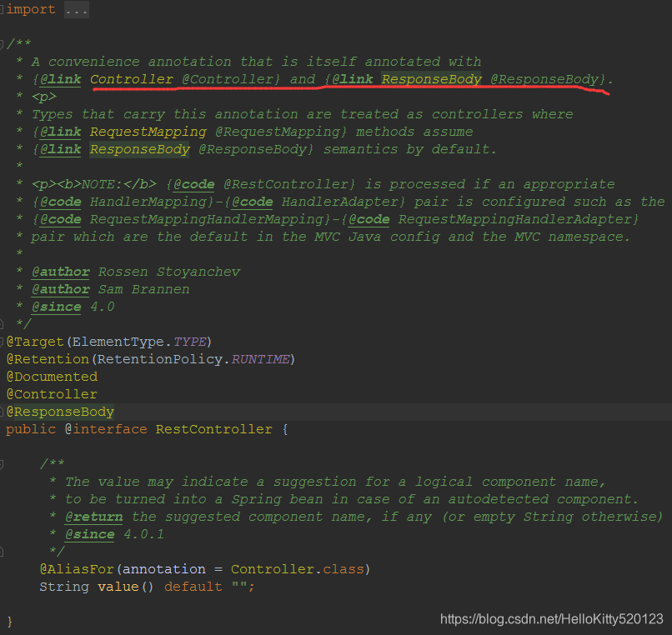Viewport: 672px width, 635px height.
Task: Click the "RestController" interface name
Action: pyautogui.click(x=214, y=429)
